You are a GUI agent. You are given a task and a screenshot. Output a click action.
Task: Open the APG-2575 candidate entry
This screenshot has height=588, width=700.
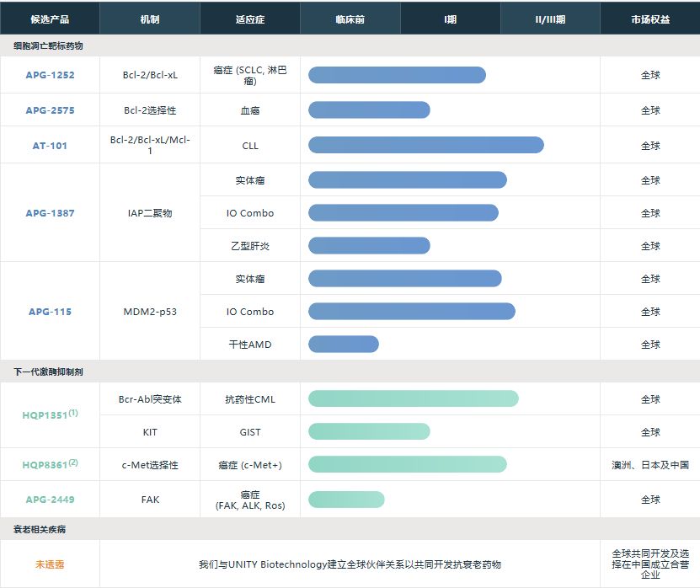[x=50, y=110]
